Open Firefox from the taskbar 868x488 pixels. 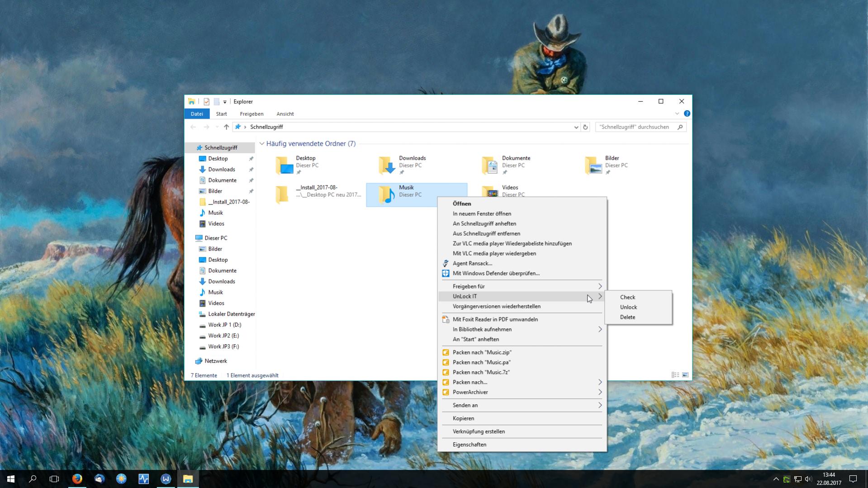click(77, 479)
